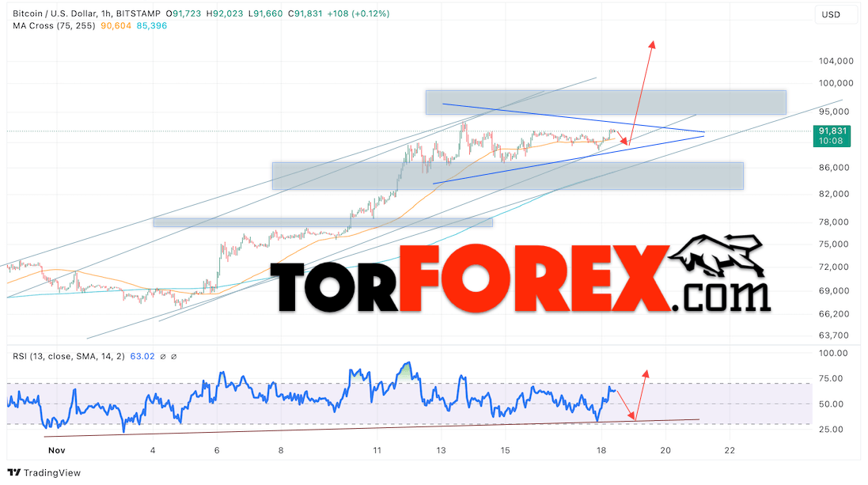
Task: Click the RSI axis label 100.00
Action: click(x=832, y=353)
